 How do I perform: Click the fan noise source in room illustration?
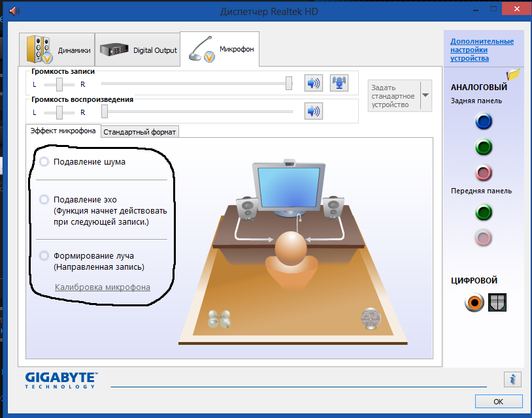click(371, 318)
